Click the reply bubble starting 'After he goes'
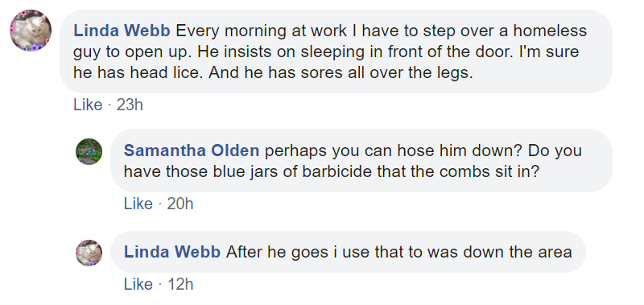Viewport: 644px width, 305px height. (348, 252)
